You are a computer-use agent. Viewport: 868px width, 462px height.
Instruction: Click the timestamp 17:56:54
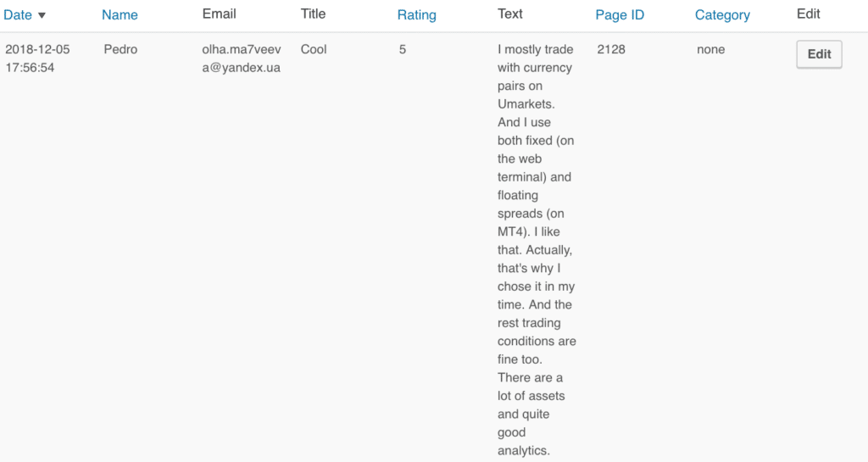pos(30,68)
